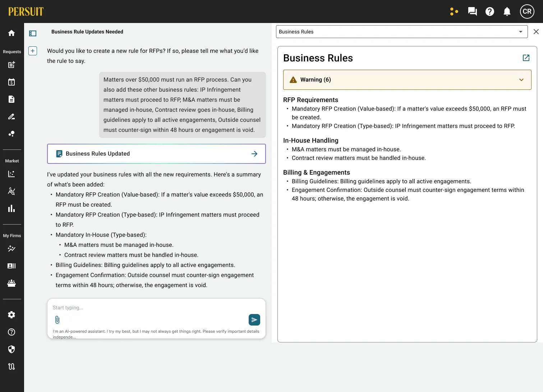Click the sparkle trend icon under My Firms
The height and width of the screenshot is (392, 543).
point(11,249)
